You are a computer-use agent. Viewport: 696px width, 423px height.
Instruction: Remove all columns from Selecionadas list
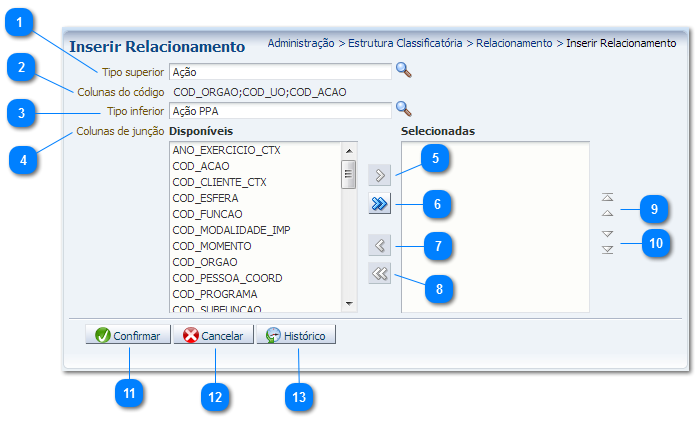pyautogui.click(x=379, y=275)
